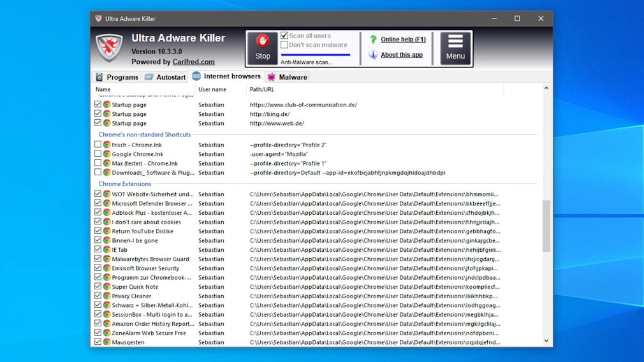Click Chrome icon beside Super Quick Note
The height and width of the screenshot is (362, 644).
[106, 287]
